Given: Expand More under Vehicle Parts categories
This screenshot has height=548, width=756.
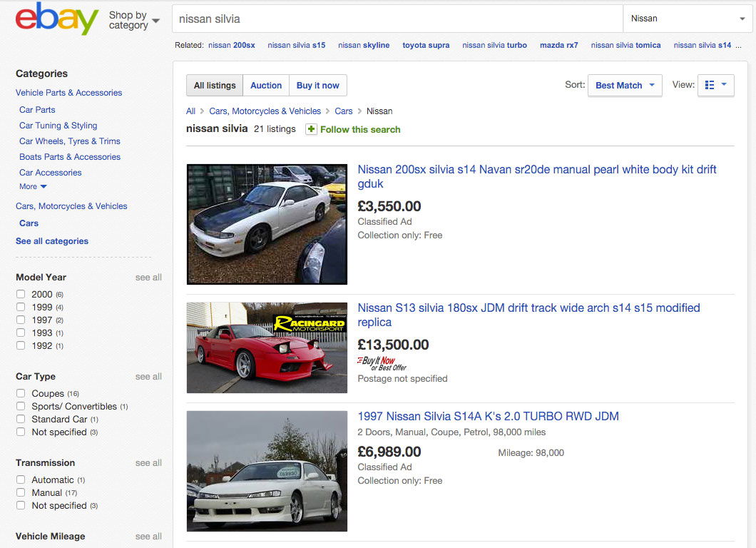Looking at the screenshot, I should [x=33, y=186].
